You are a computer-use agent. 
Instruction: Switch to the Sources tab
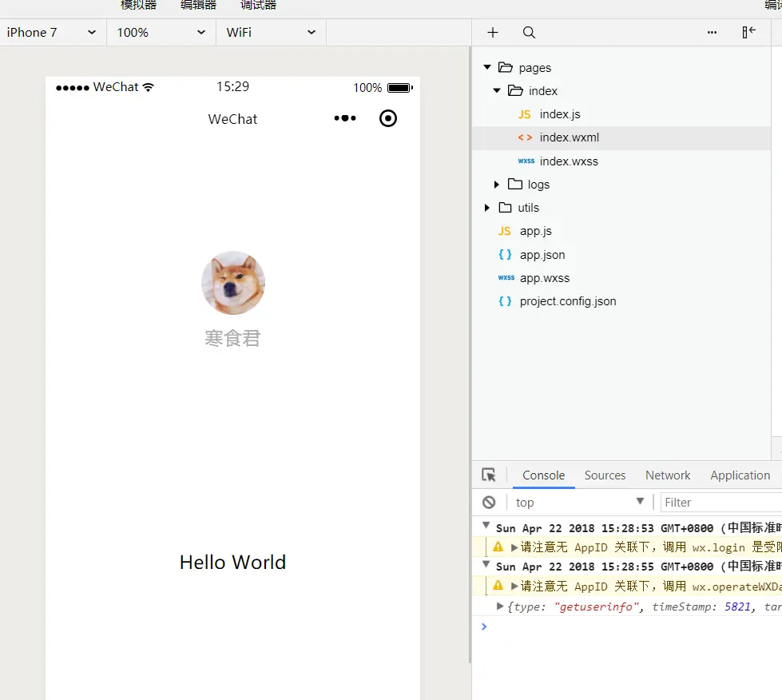[605, 475]
